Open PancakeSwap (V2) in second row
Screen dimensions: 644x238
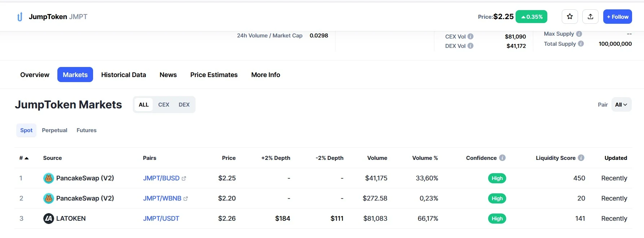point(85,198)
